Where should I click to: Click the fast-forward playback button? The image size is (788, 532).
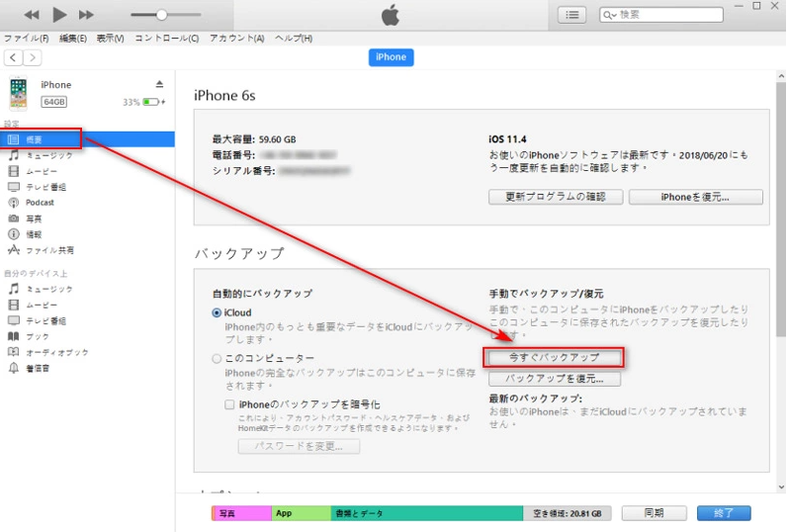point(86,15)
